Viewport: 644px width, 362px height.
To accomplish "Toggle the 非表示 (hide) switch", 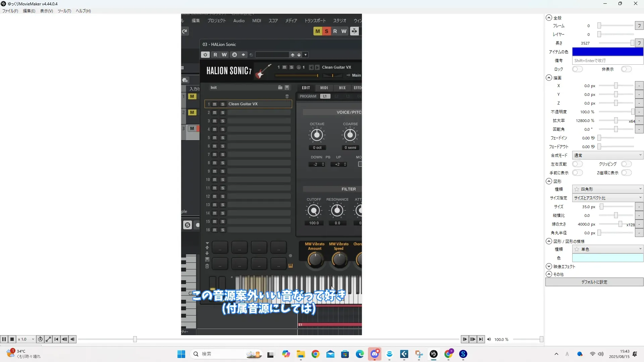I will (626, 69).
